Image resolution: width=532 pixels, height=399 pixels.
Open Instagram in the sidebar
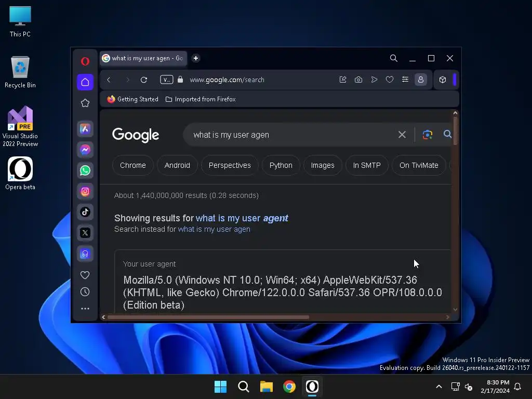click(85, 191)
